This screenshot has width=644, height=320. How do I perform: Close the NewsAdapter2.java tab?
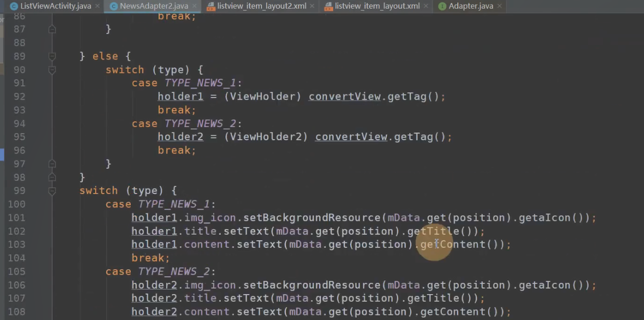click(194, 6)
